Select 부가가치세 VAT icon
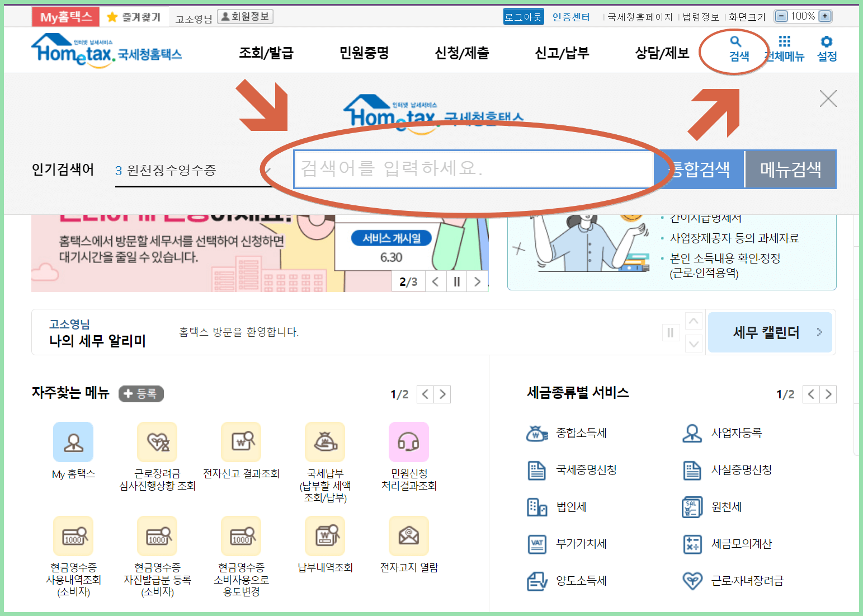This screenshot has width=863, height=616. coord(537,544)
